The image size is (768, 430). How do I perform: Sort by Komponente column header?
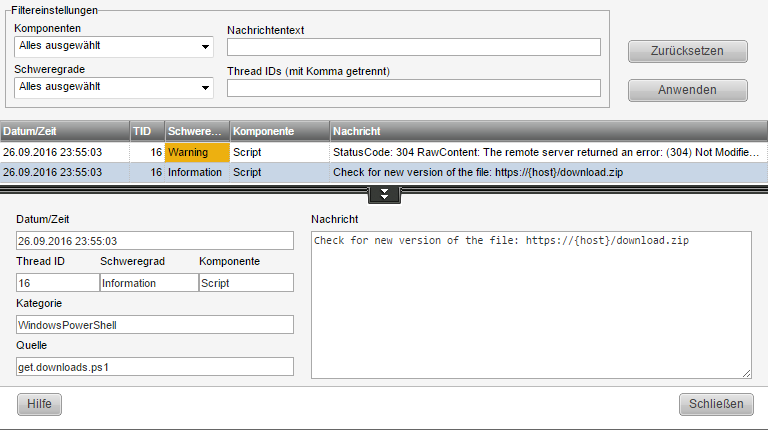tap(280, 131)
